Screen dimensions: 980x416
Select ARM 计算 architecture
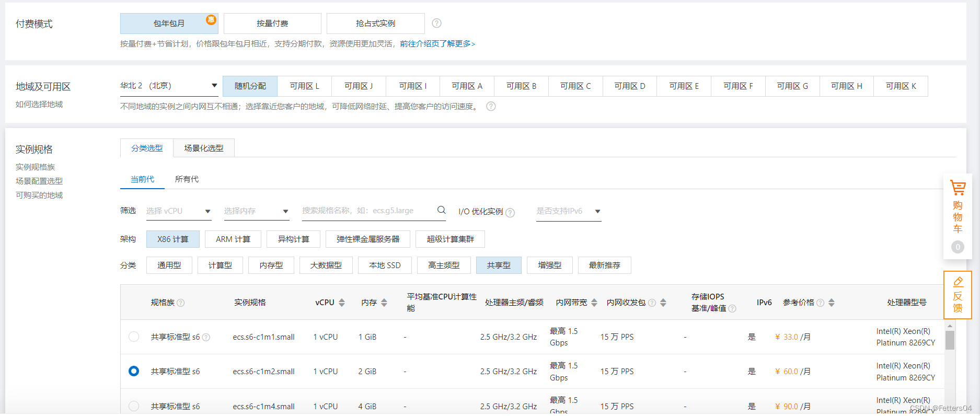point(233,239)
